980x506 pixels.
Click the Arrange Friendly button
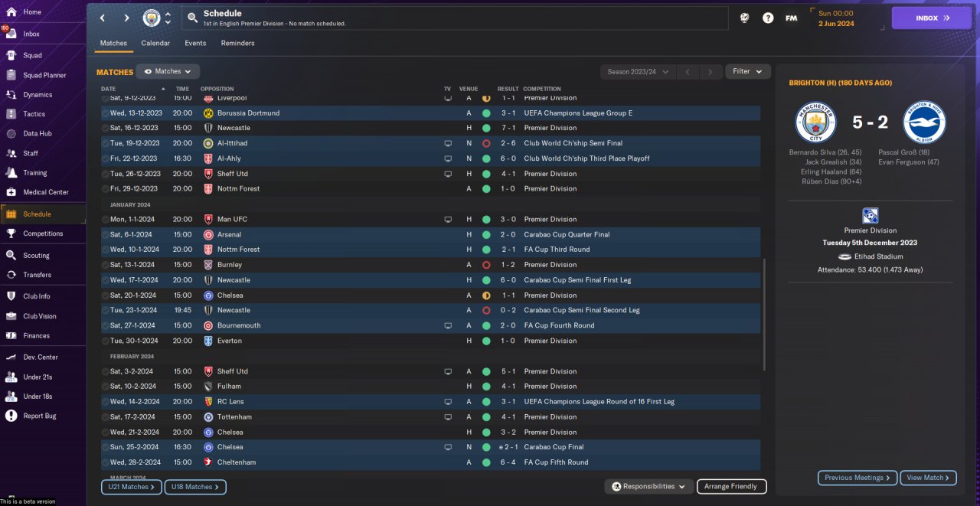click(730, 486)
